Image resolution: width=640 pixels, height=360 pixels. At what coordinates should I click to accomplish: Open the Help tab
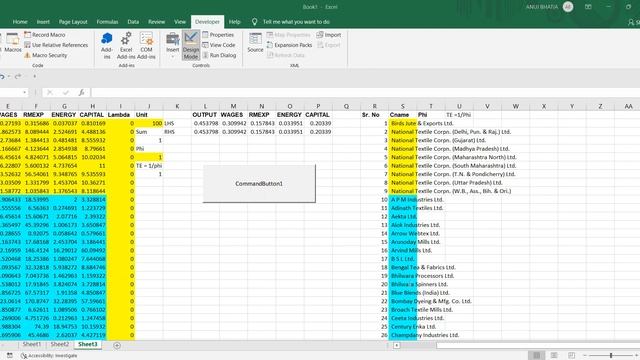[x=234, y=22]
